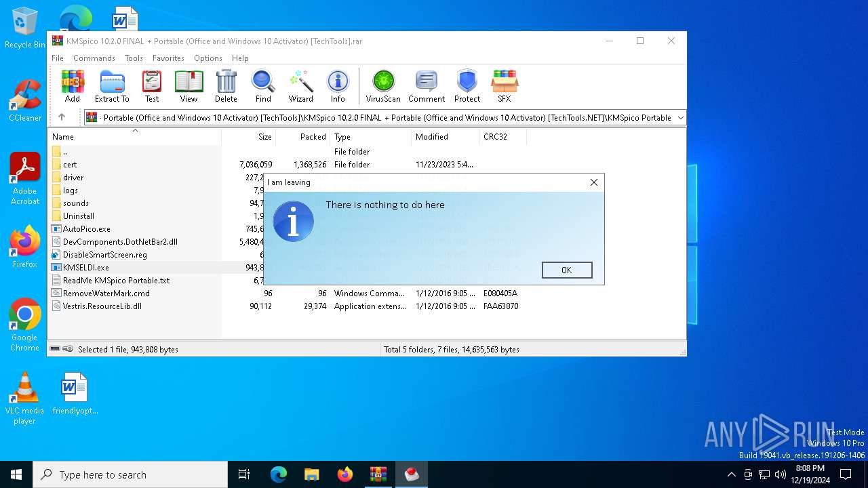Sort by the Modified column header
Image resolution: width=868 pixels, height=488 pixels.
[445, 136]
